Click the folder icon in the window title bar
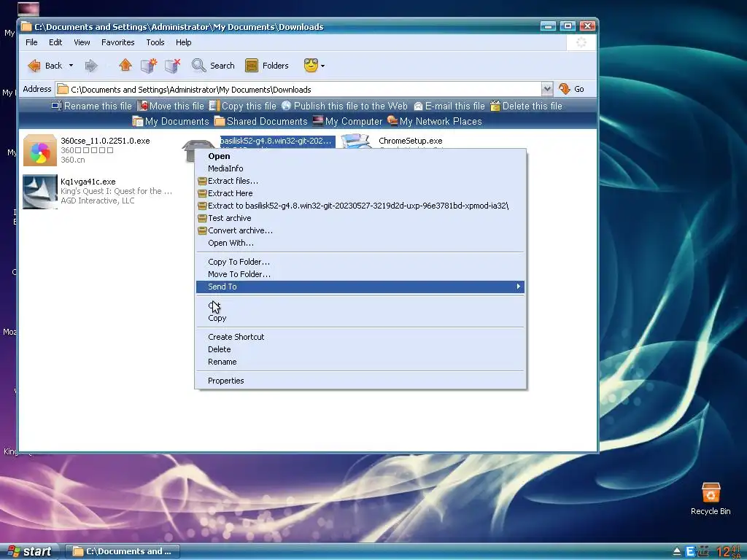Image resolution: width=747 pixels, height=560 pixels. pos(26,27)
